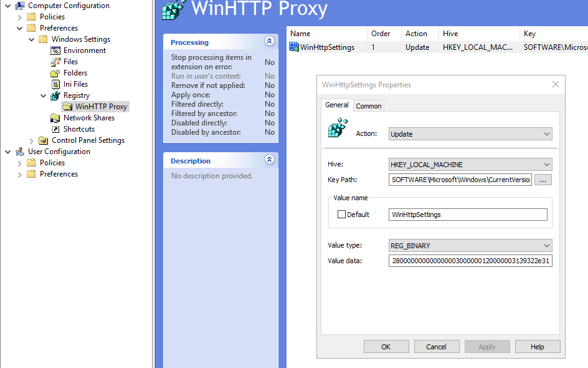Click the Cancel button in the dialog
The width and height of the screenshot is (588, 368).
[437, 346]
